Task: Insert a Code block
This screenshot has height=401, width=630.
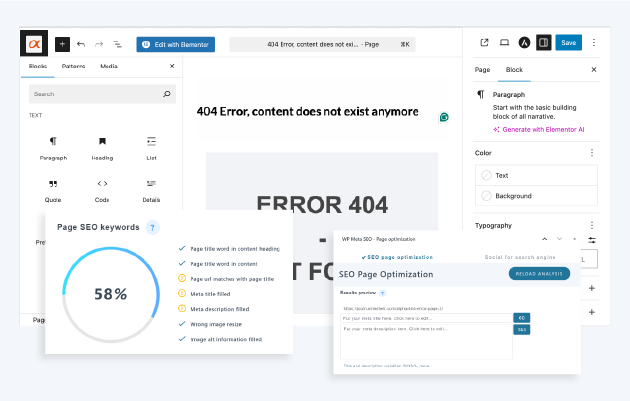Action: tap(102, 190)
